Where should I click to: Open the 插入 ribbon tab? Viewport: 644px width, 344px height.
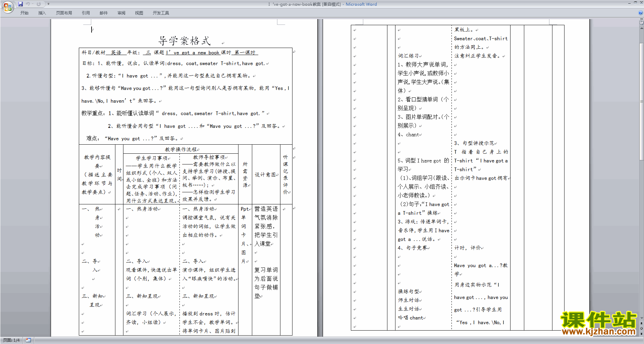coord(42,13)
